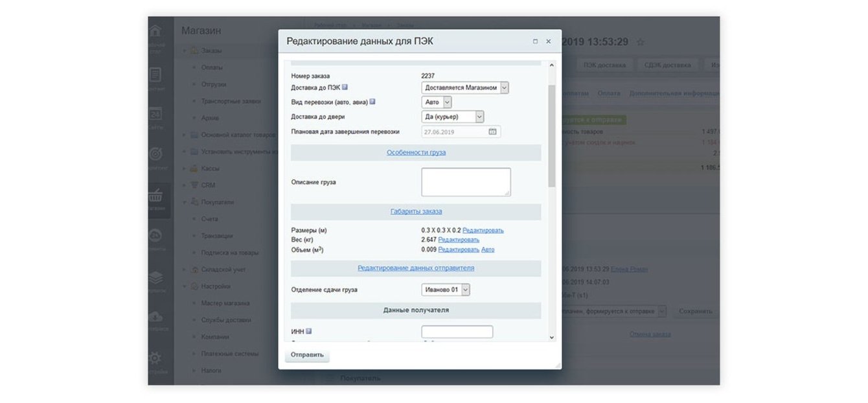This screenshot has height=403, width=868.
Task: Select Транзакции in the sidebar tree
Action: pos(217,236)
